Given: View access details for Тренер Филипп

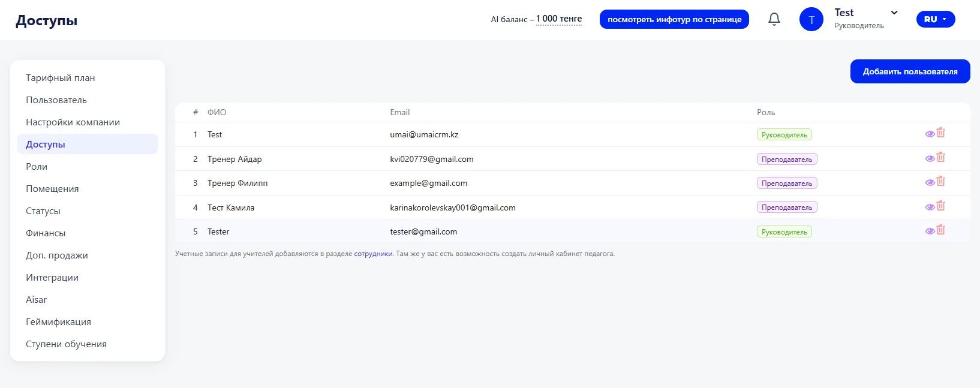Looking at the screenshot, I should [930, 182].
